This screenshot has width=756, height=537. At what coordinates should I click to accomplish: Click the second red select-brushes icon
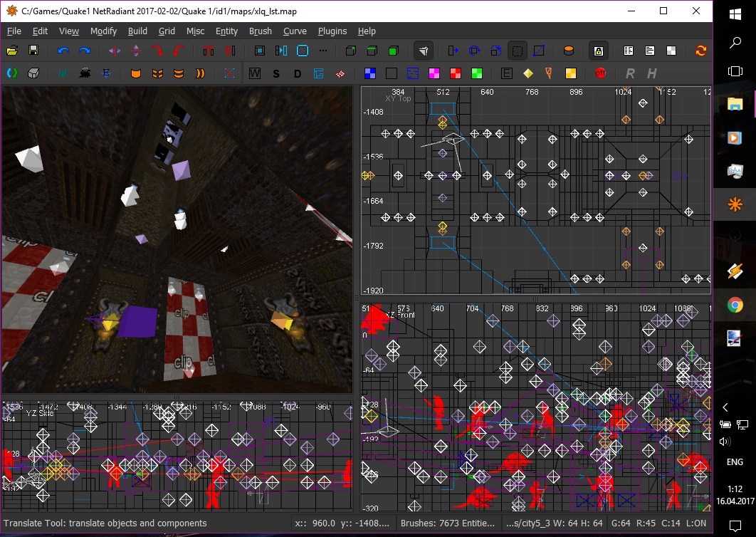pyautogui.click(x=230, y=51)
